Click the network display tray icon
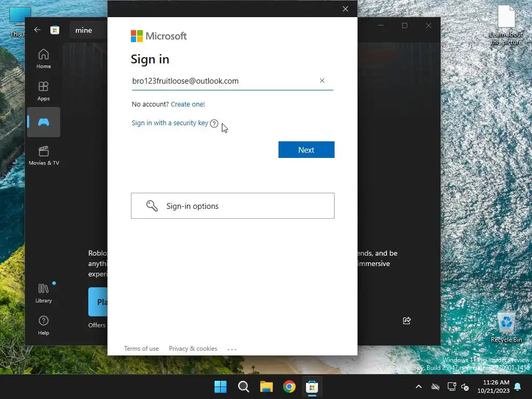 (451, 387)
